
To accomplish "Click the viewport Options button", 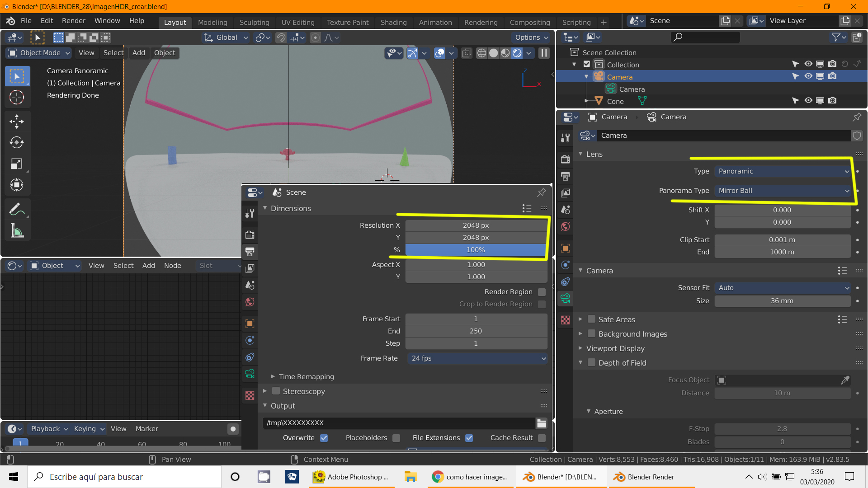I will click(x=531, y=38).
